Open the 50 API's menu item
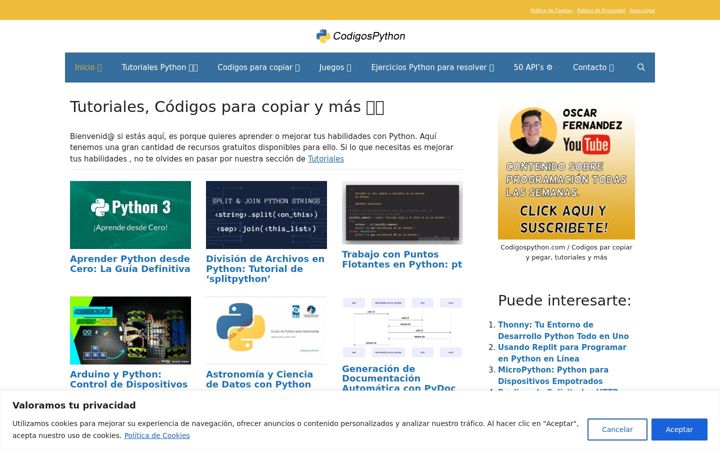 click(533, 67)
